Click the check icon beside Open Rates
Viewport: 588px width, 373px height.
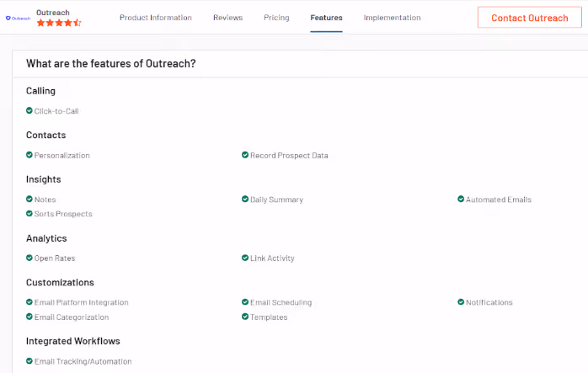click(29, 258)
